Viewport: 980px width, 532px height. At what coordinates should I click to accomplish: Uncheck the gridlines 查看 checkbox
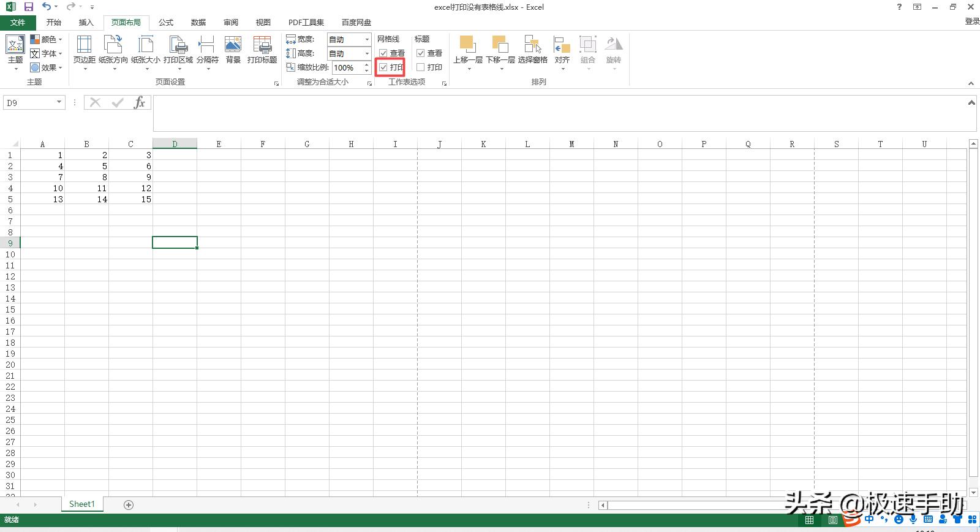tap(383, 53)
